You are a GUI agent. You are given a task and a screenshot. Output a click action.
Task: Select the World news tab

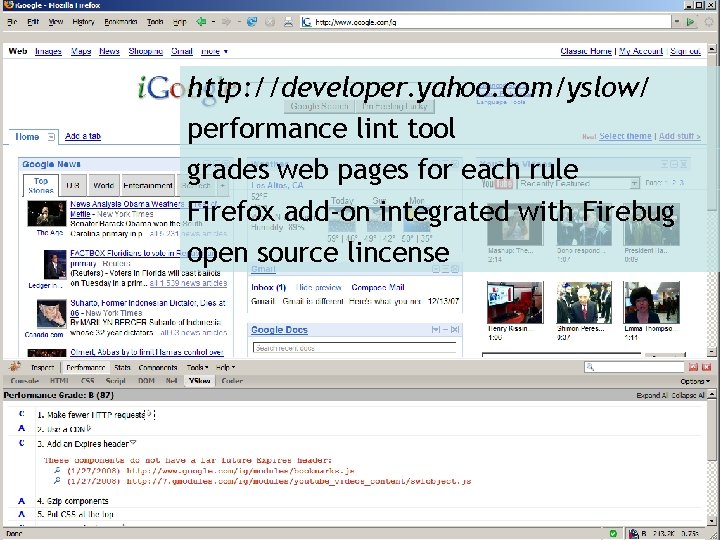(x=104, y=186)
